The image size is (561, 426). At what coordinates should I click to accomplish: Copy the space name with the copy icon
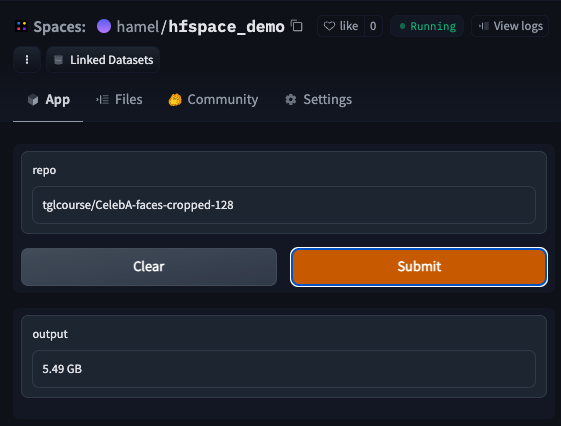coord(297,26)
